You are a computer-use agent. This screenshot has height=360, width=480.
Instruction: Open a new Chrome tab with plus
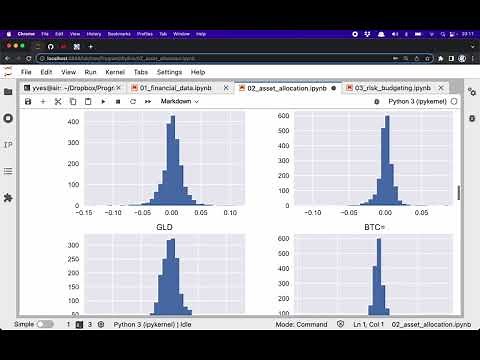coord(90,47)
